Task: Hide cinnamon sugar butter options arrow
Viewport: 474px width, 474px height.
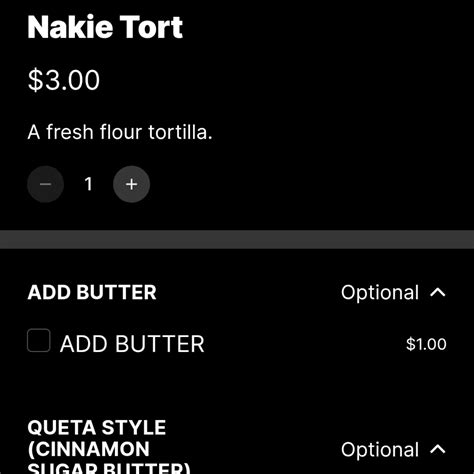Action: [438, 449]
